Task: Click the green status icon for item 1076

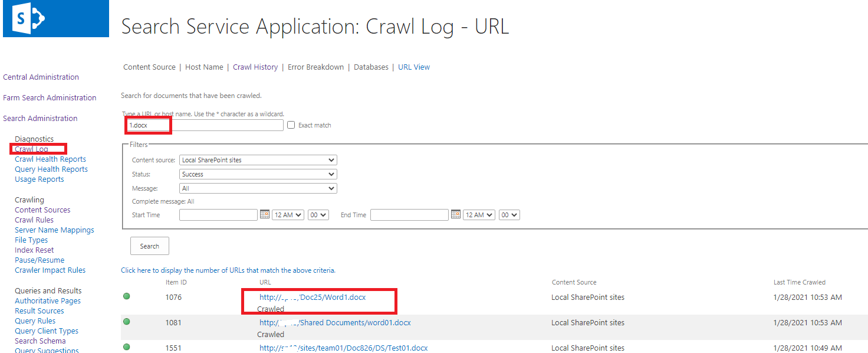Action: click(127, 296)
